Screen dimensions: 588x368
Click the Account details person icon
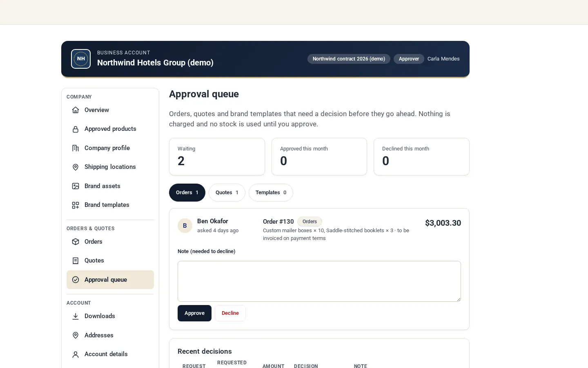76,354
